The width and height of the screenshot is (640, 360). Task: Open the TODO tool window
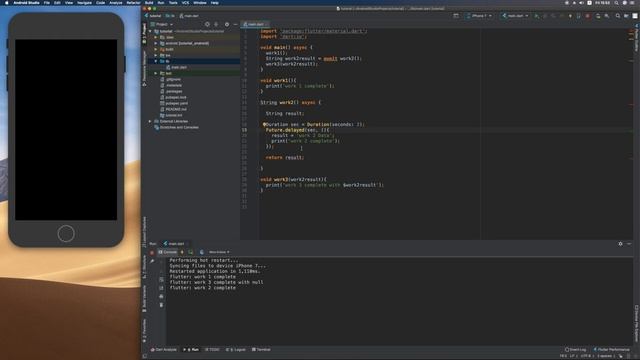[212, 350]
